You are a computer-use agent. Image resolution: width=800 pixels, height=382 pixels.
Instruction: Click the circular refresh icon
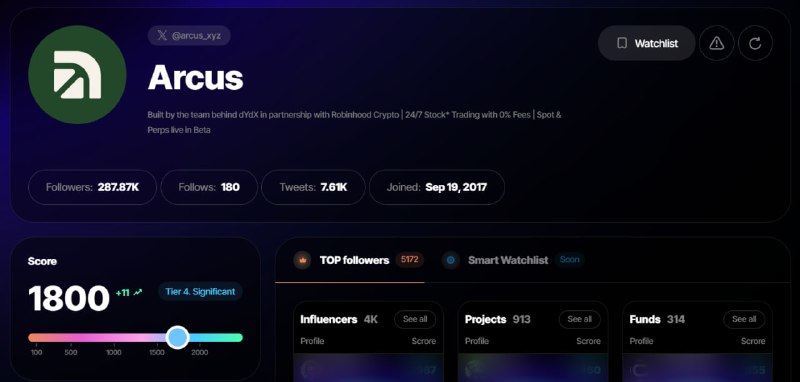coord(755,43)
